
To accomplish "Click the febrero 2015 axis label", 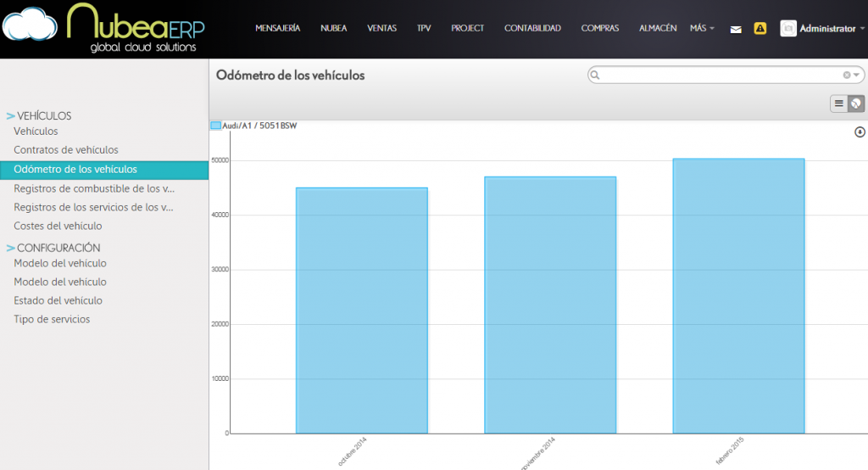I will [x=730, y=450].
